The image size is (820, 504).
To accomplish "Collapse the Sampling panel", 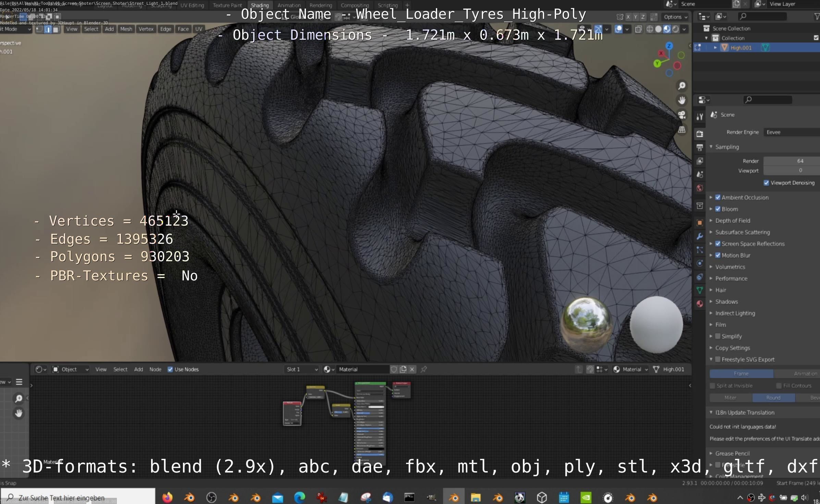I will click(711, 147).
